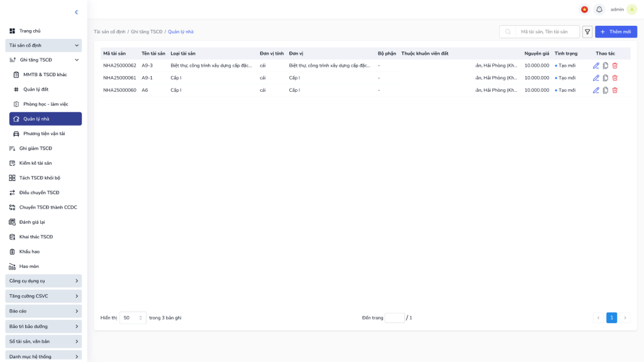Click the page 1 pagination button

[x=611, y=318]
